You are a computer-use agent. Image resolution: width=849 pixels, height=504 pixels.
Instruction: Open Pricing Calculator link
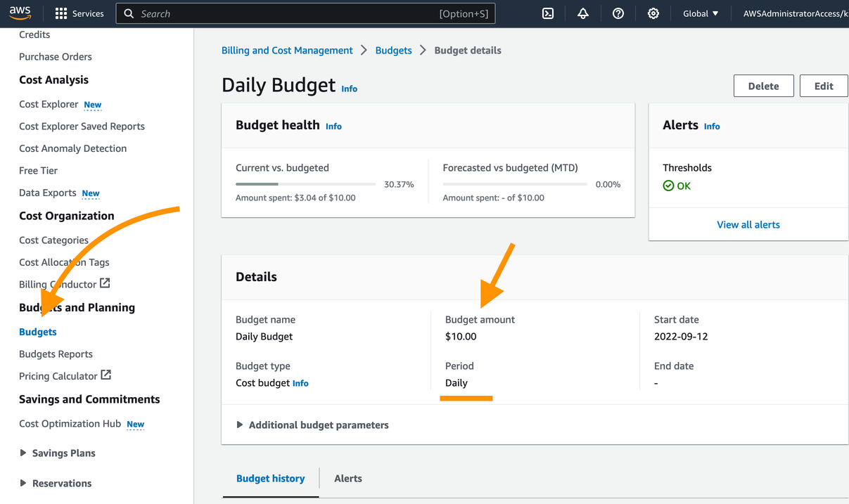[x=58, y=376]
